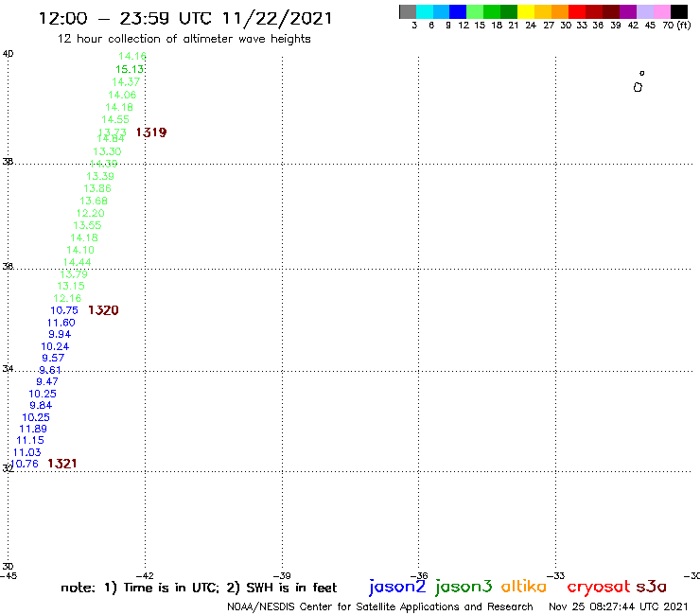Select the black swatch ending the scale
The image size is (700, 615).
pos(679,11)
